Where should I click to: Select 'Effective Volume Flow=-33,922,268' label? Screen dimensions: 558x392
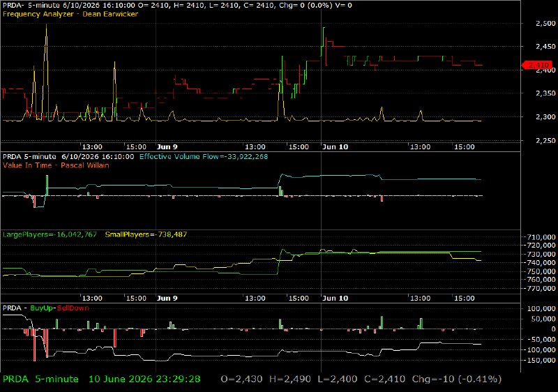204,156
